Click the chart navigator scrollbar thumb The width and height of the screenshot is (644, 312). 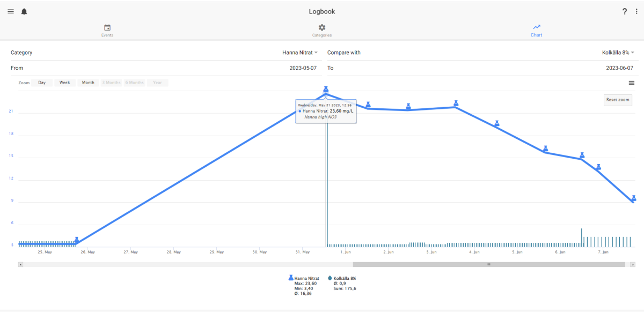tap(489, 264)
